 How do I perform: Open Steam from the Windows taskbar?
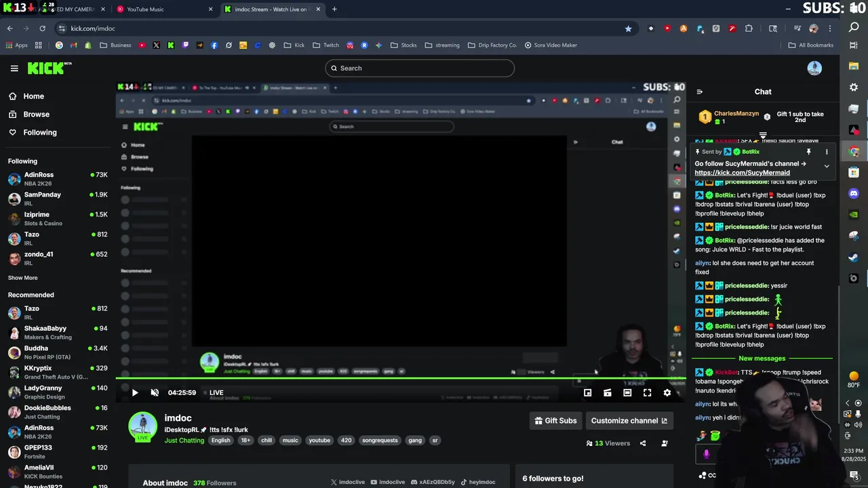pyautogui.click(x=854, y=258)
